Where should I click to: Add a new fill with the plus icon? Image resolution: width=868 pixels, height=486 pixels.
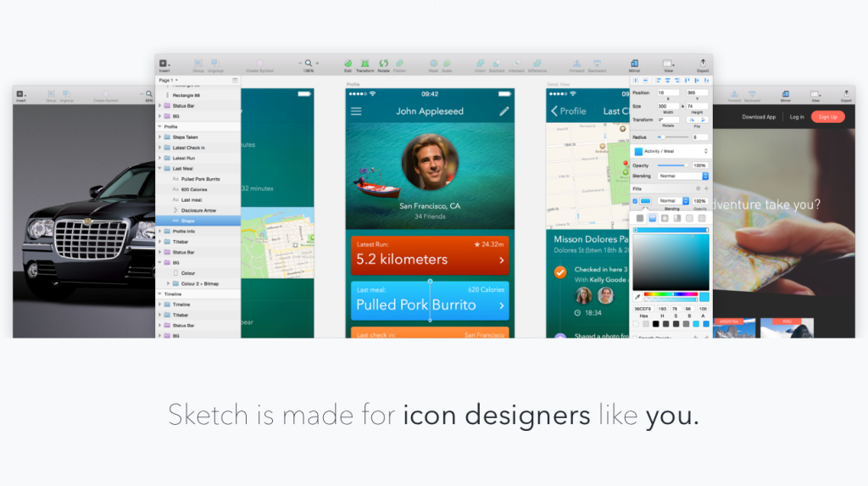coord(706,188)
